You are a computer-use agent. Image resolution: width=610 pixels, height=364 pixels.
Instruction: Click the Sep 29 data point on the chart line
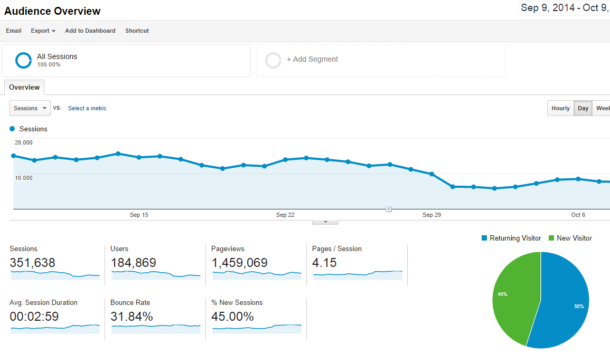pos(432,174)
